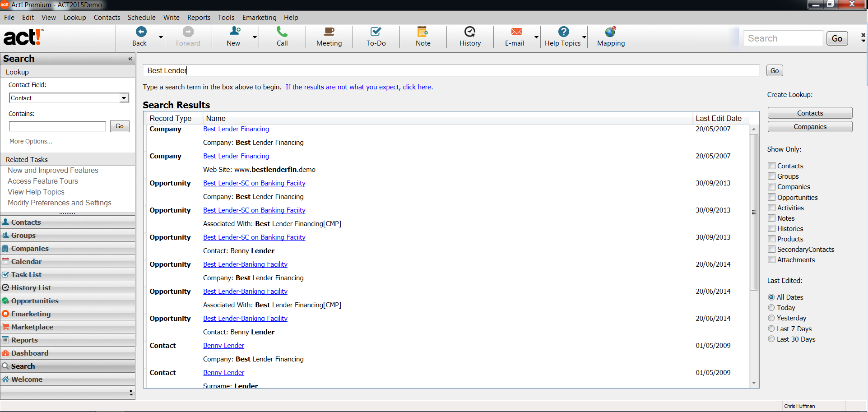The image size is (868, 412).
Task: Click the Back toolbar icon
Action: point(141,32)
